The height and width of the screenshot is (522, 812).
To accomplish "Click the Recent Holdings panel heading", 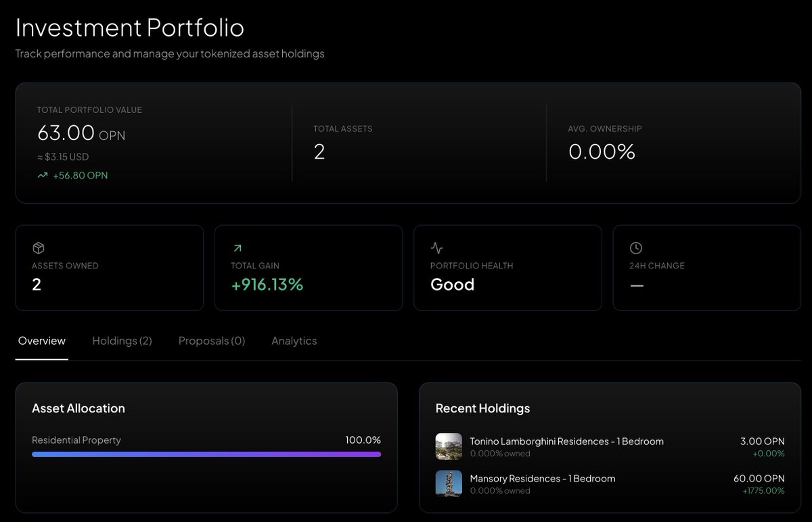I will 482,408.
